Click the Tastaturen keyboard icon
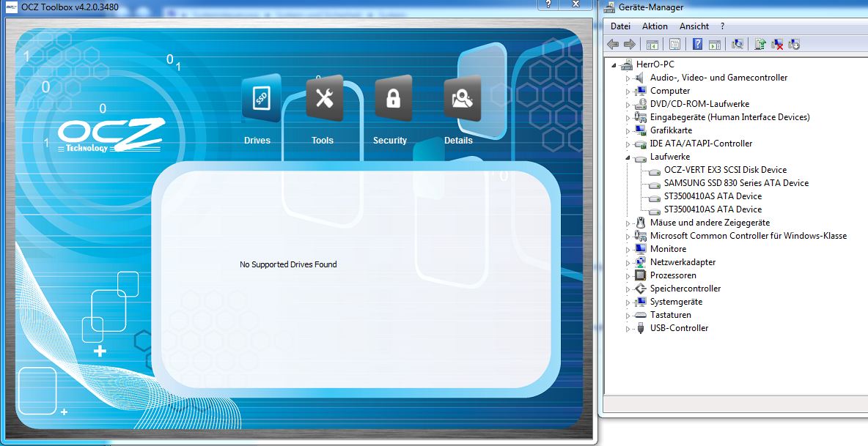 point(641,315)
